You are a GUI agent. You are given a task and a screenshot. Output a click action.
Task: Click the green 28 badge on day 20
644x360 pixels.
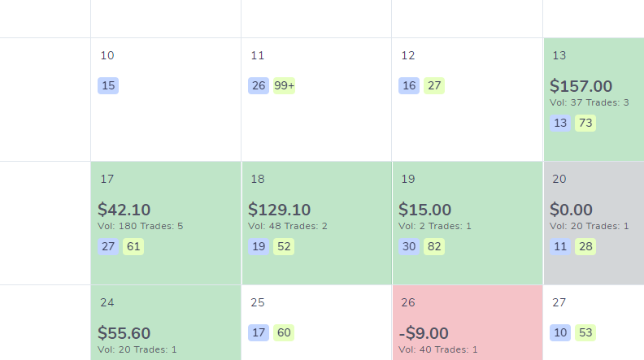point(585,247)
